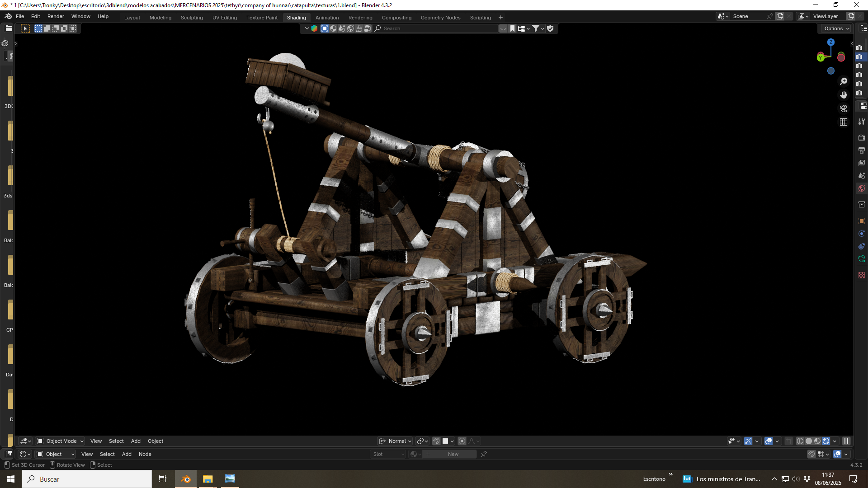Select solid viewport shading mode
868x488 pixels.
point(809,441)
